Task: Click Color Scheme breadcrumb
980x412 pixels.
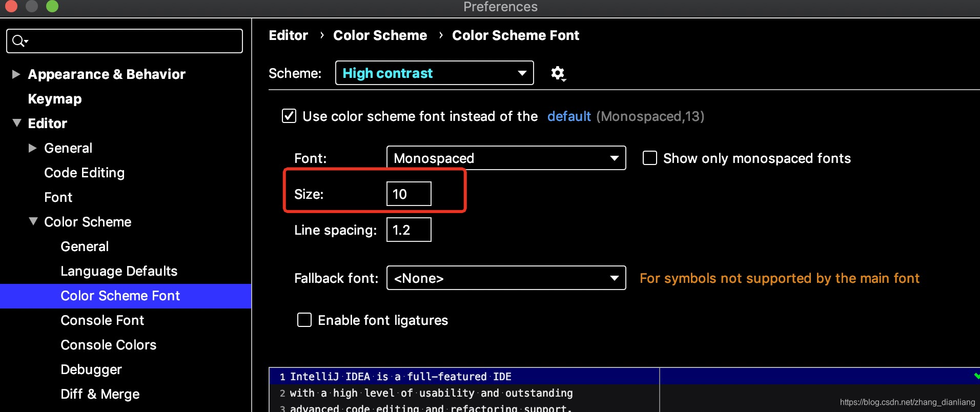Action: (x=380, y=35)
